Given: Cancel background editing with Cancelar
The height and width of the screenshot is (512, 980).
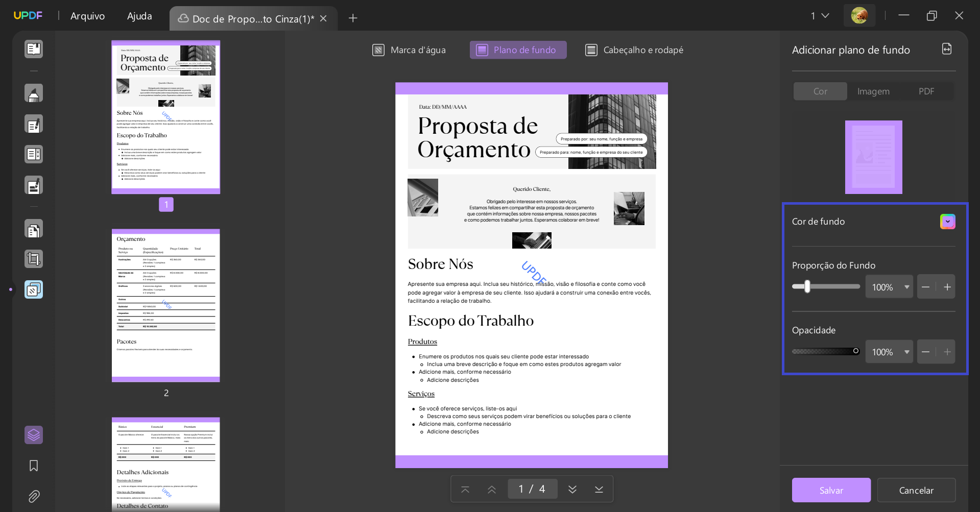Looking at the screenshot, I should pyautogui.click(x=916, y=490).
